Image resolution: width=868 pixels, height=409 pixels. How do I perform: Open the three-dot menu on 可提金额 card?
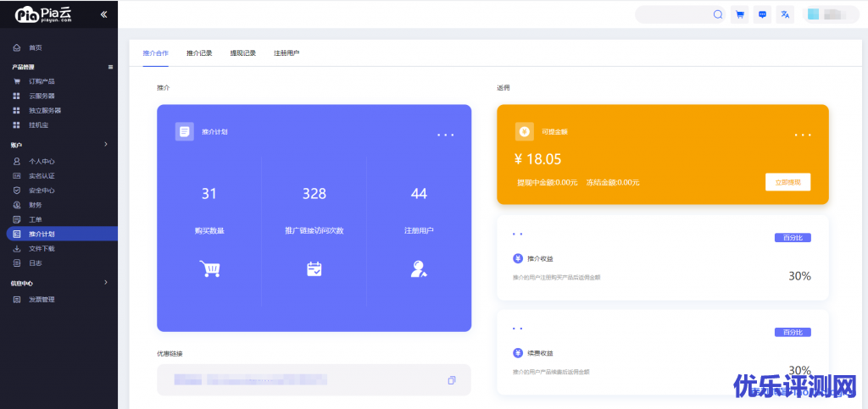coord(803,135)
